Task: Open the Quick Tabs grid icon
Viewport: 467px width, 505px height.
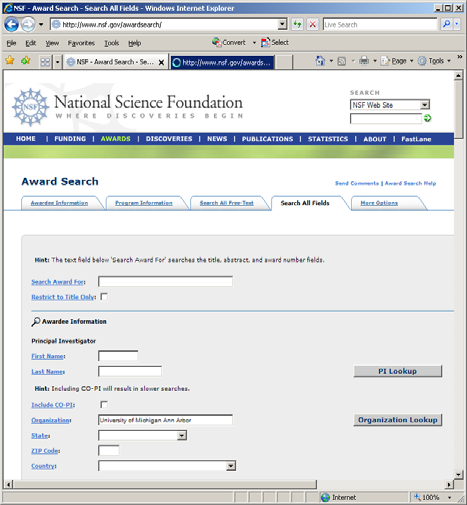Action: tap(45, 62)
